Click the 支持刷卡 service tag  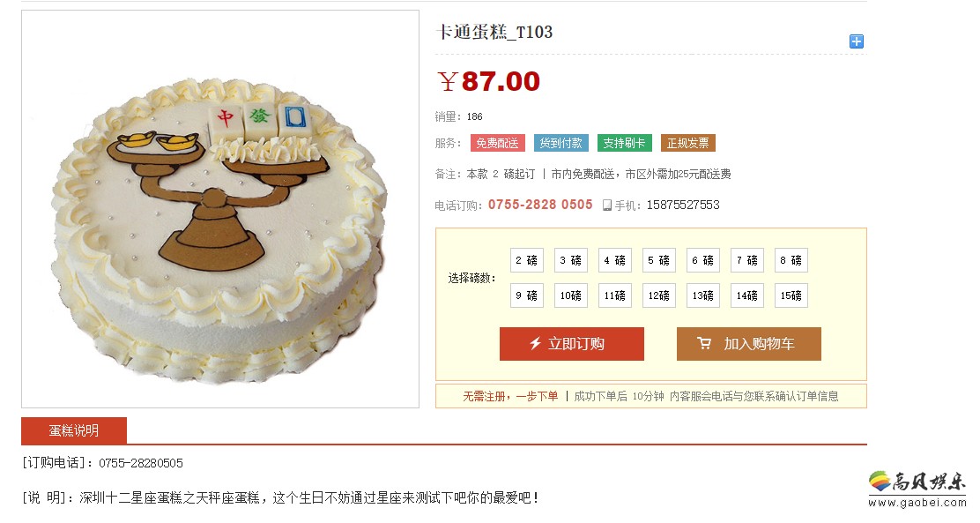[624, 143]
